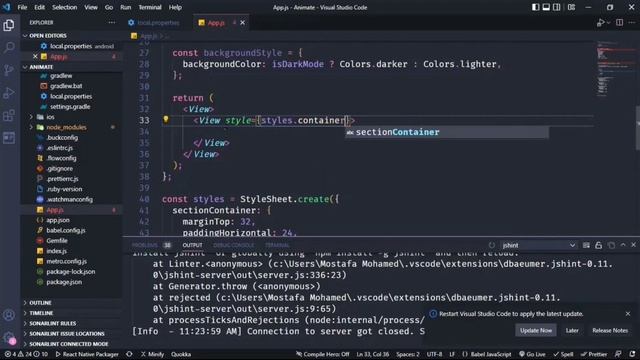Expand the SonarLint Rules section
Screen dimensions: 640x360
pyautogui.click(x=52, y=323)
